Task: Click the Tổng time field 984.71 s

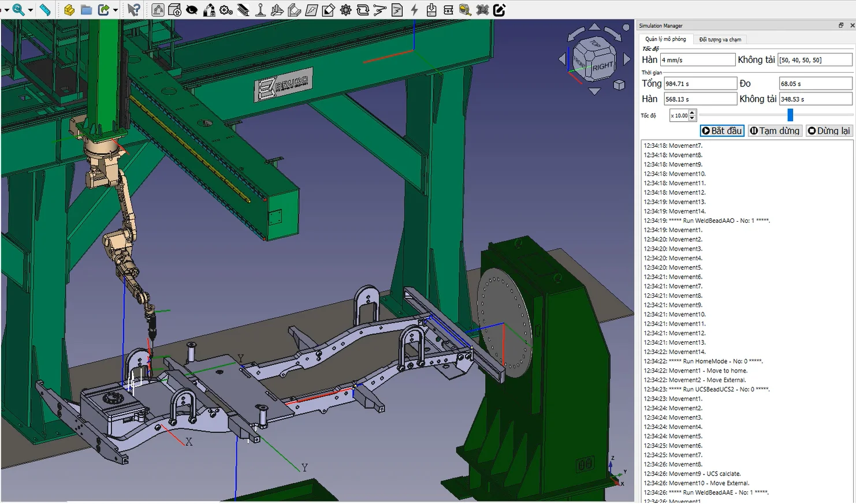Action: click(700, 84)
